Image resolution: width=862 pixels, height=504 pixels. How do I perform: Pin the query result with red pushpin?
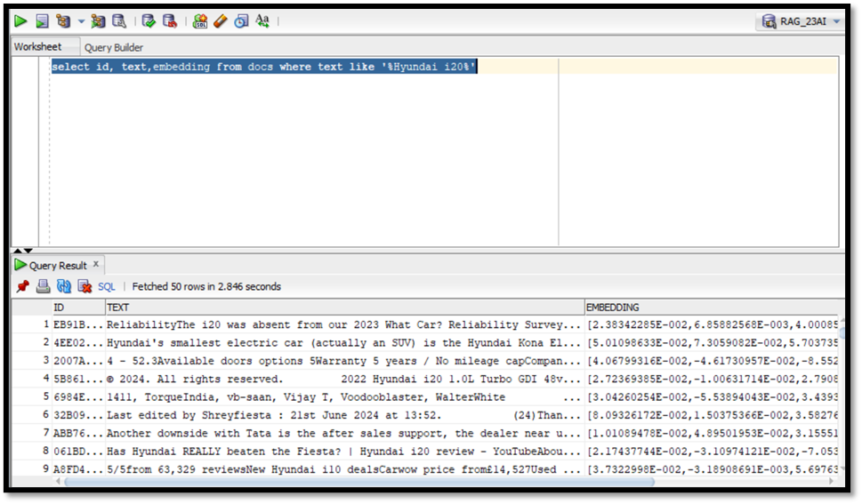click(x=22, y=286)
